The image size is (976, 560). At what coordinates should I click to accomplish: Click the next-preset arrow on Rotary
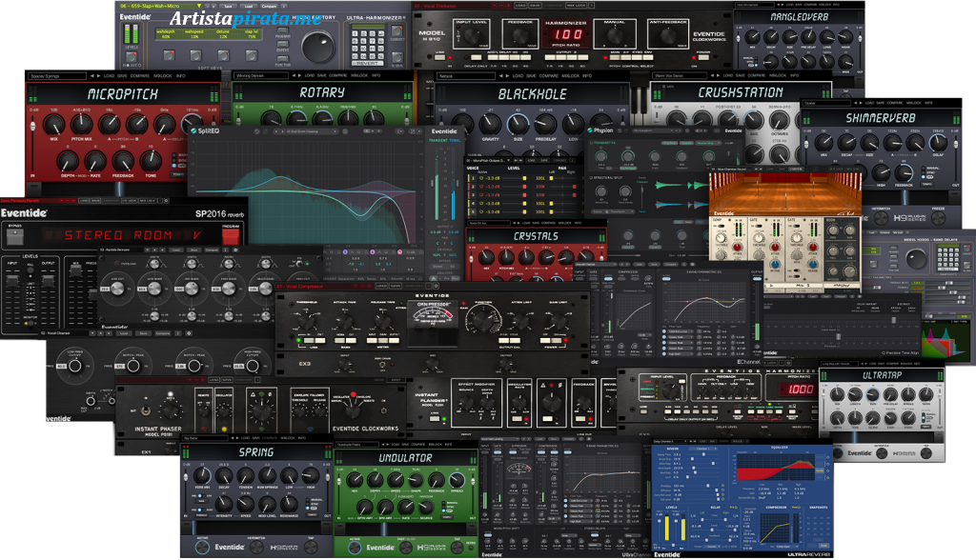[x=298, y=75]
